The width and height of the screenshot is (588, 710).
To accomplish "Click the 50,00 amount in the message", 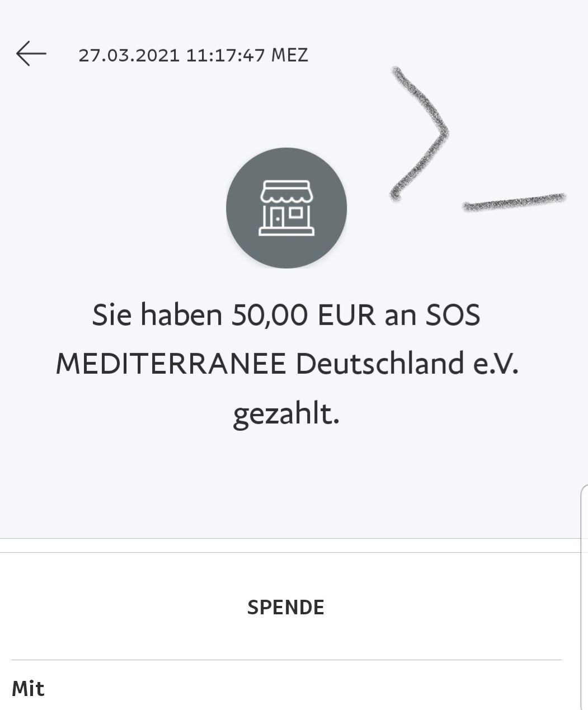I will click(270, 315).
